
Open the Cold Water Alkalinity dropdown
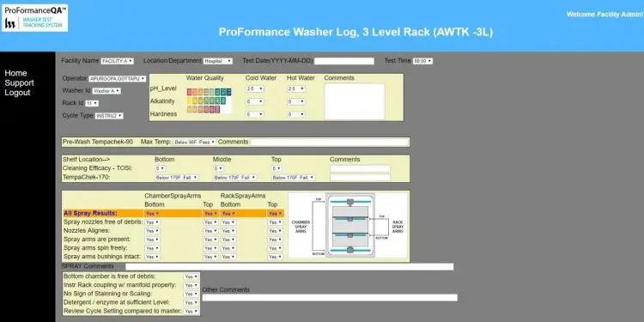[x=255, y=102]
